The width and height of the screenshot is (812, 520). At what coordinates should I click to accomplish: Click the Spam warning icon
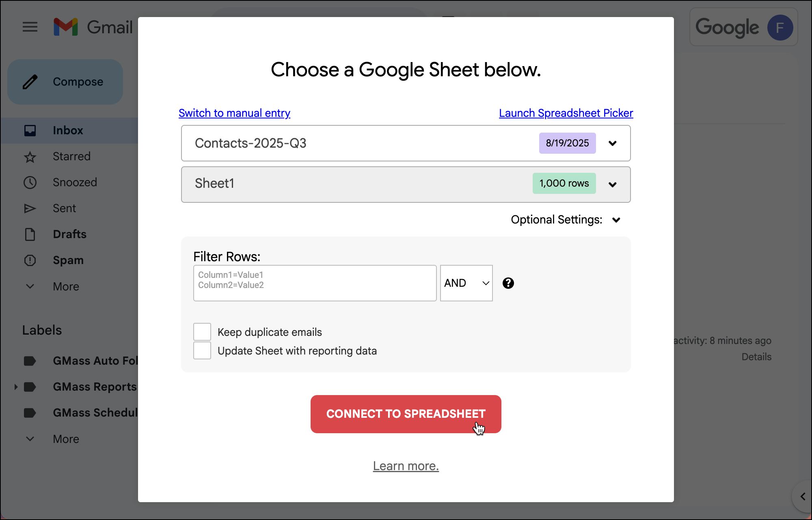click(30, 260)
